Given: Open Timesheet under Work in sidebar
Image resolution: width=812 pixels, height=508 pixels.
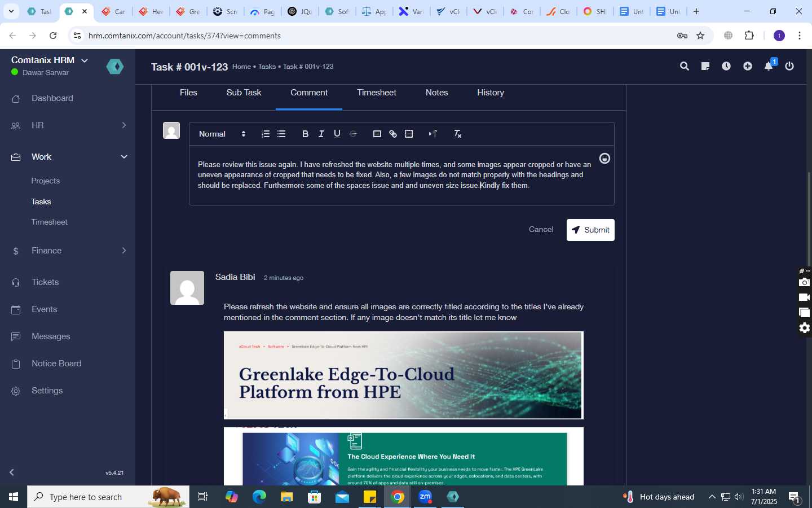Looking at the screenshot, I should pyautogui.click(x=50, y=222).
